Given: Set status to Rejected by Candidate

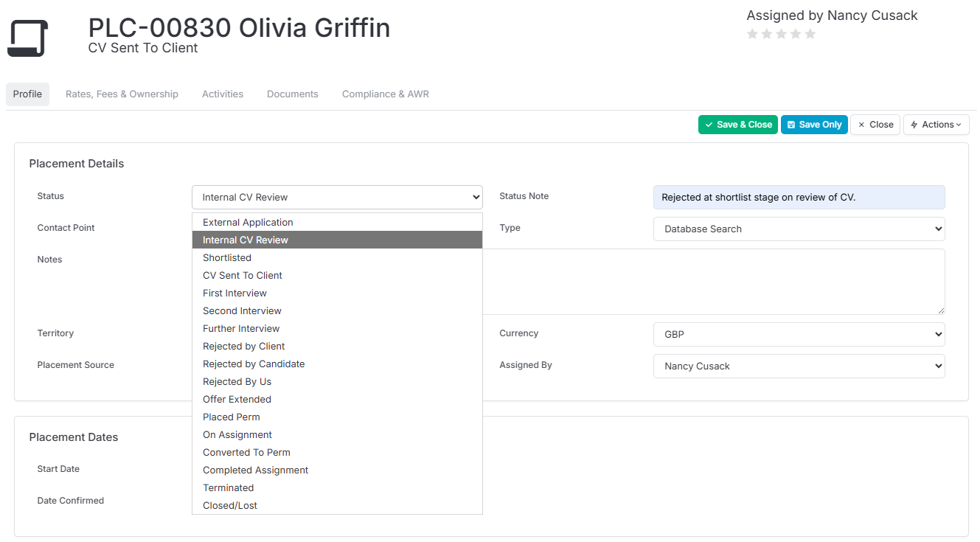Looking at the screenshot, I should coord(337,364).
